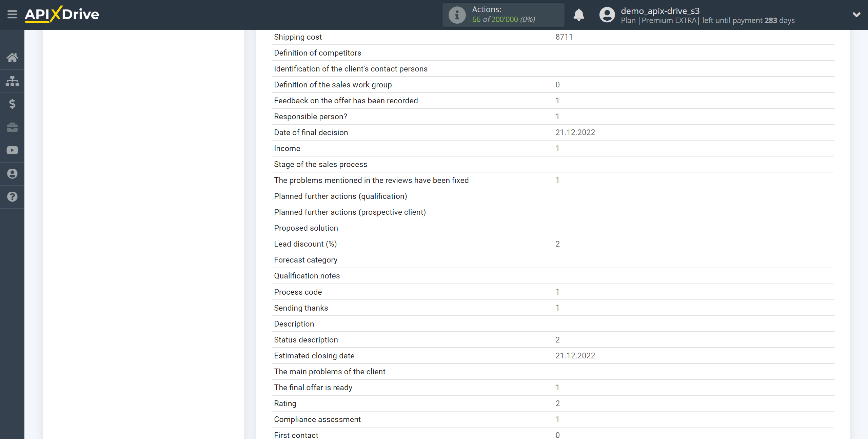Select the Lead discount value 2
This screenshot has height=439, width=868.
[557, 244]
